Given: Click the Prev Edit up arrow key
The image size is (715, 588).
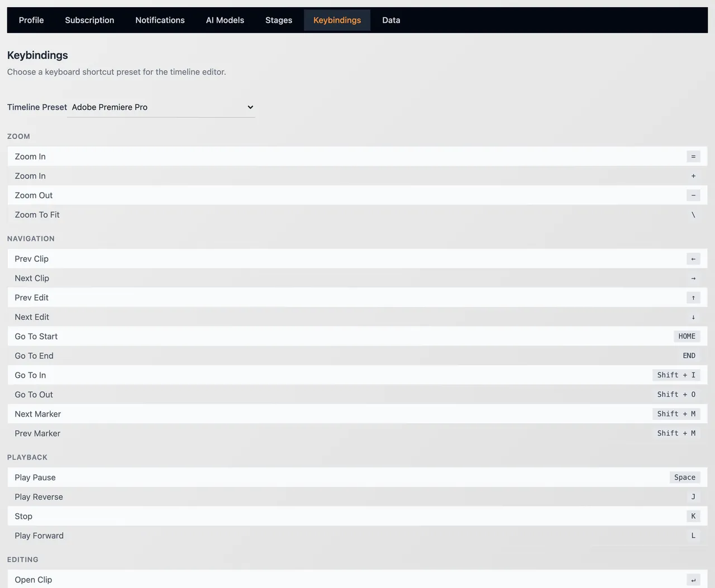Looking at the screenshot, I should (x=693, y=298).
